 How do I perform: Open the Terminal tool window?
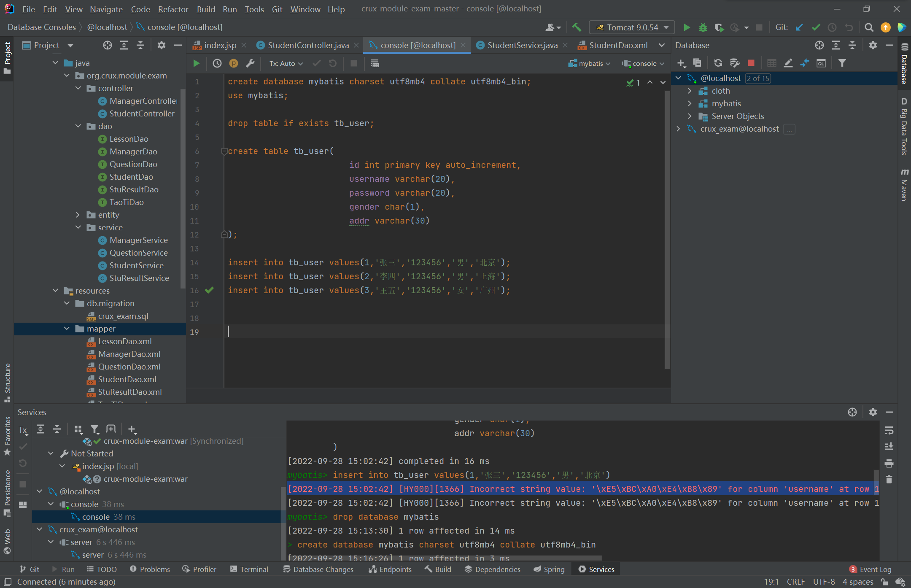click(x=249, y=569)
